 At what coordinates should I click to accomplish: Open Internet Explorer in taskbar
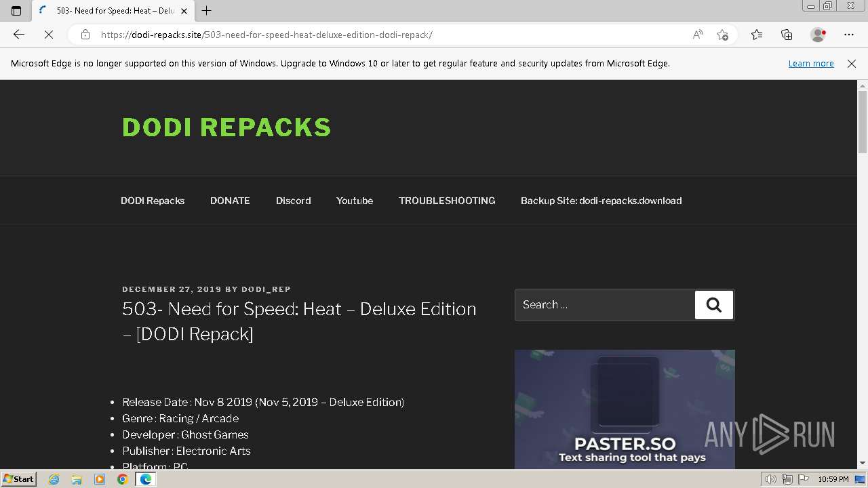pos(54,479)
